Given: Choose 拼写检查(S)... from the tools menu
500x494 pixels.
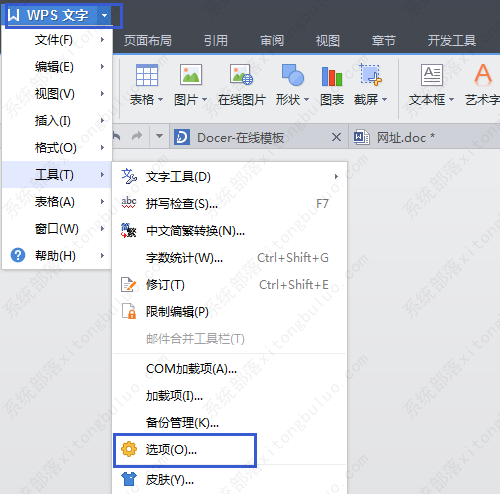Looking at the screenshot, I should pyautogui.click(x=230, y=204).
